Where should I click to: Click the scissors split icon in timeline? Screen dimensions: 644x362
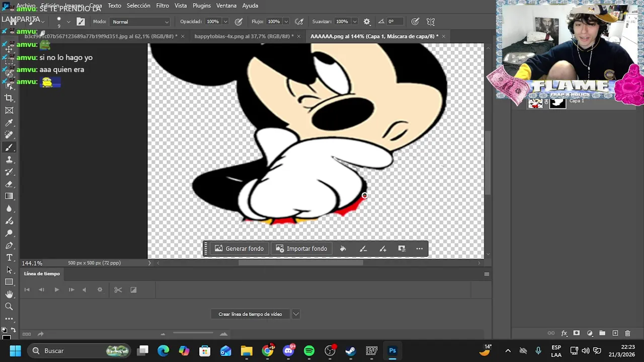pos(118,290)
